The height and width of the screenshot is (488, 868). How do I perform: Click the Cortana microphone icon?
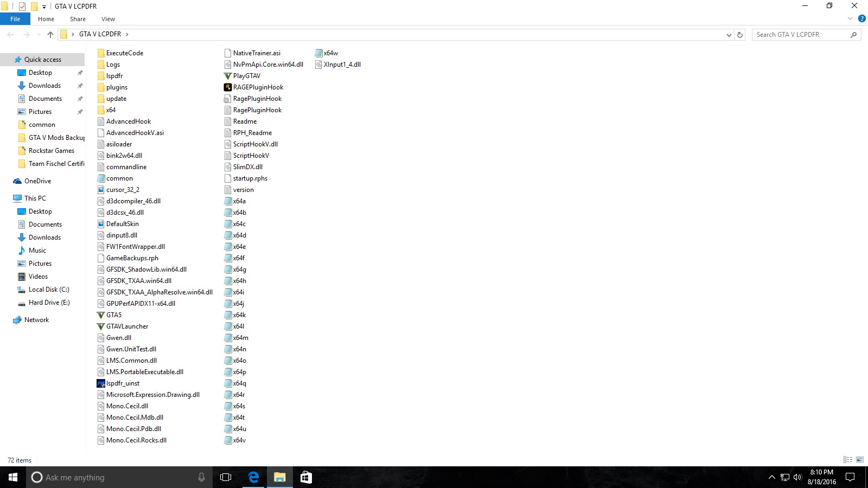201,477
